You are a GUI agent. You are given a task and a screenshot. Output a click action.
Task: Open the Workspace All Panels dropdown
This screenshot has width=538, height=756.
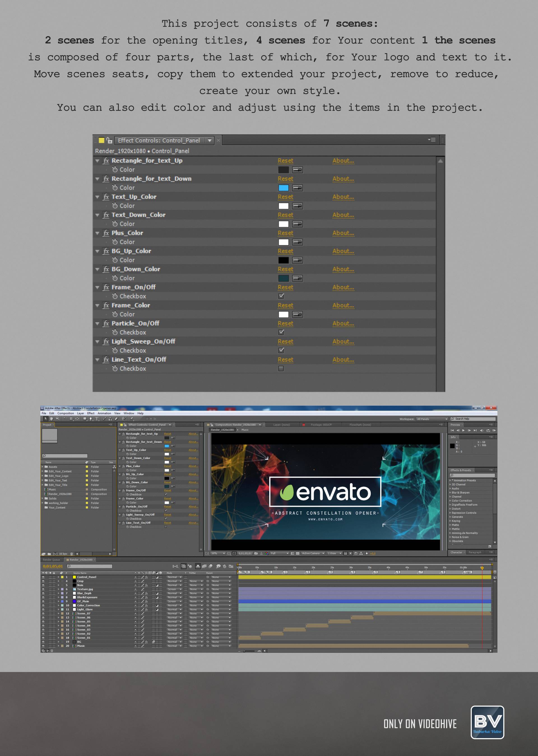[x=432, y=419]
